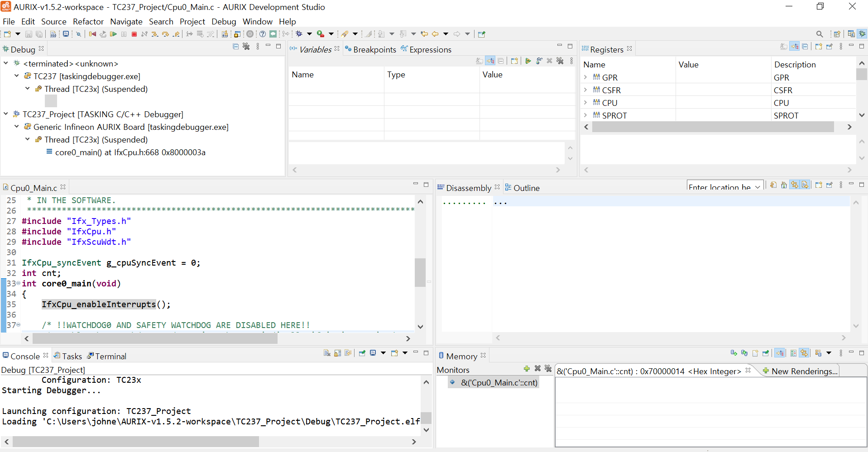Click Pin to Debug Context icon in Registers view
This screenshot has height=452, width=868.
pyautogui.click(x=830, y=46)
